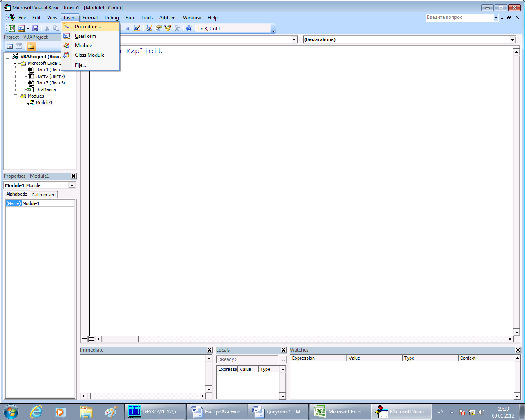525x420 pixels.
Task: Open the Object dropdown left of (Declarations)
Action: pos(294,40)
